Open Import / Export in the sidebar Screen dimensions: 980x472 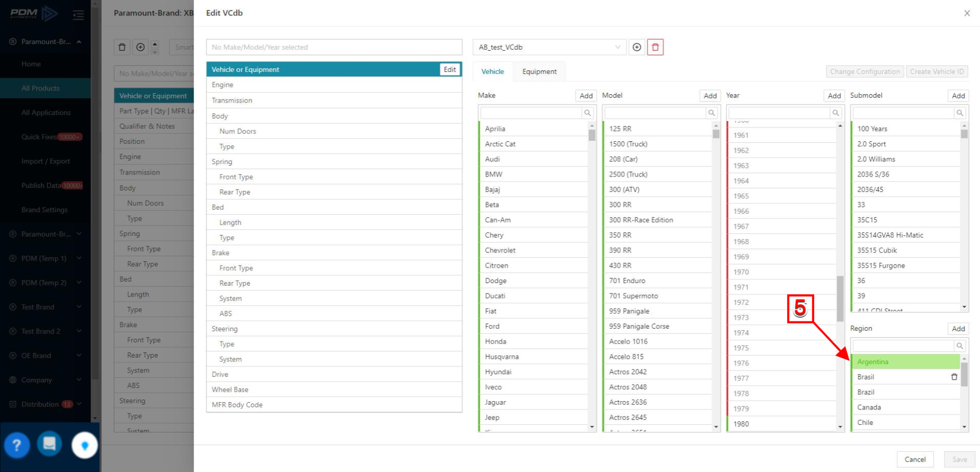[46, 161]
